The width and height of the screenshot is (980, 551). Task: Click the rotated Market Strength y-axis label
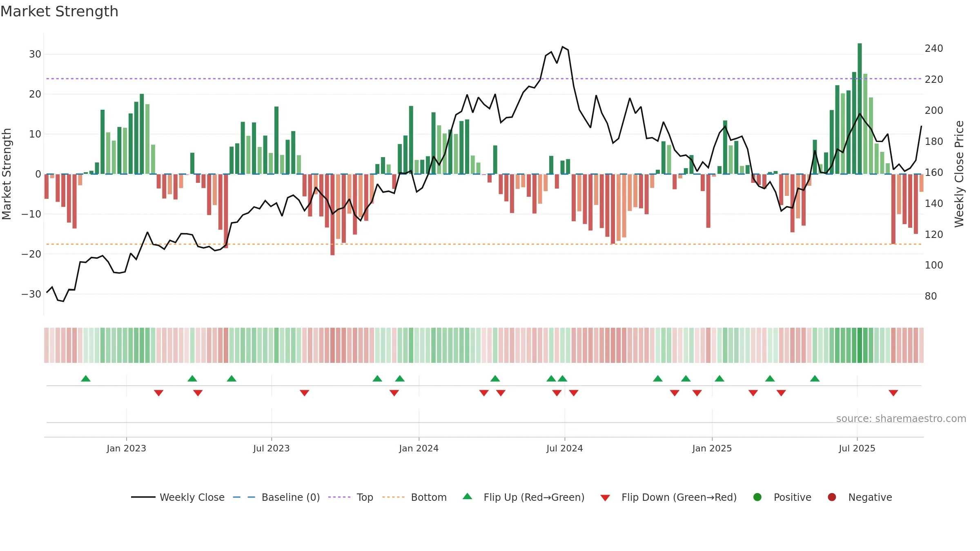tap(7, 174)
